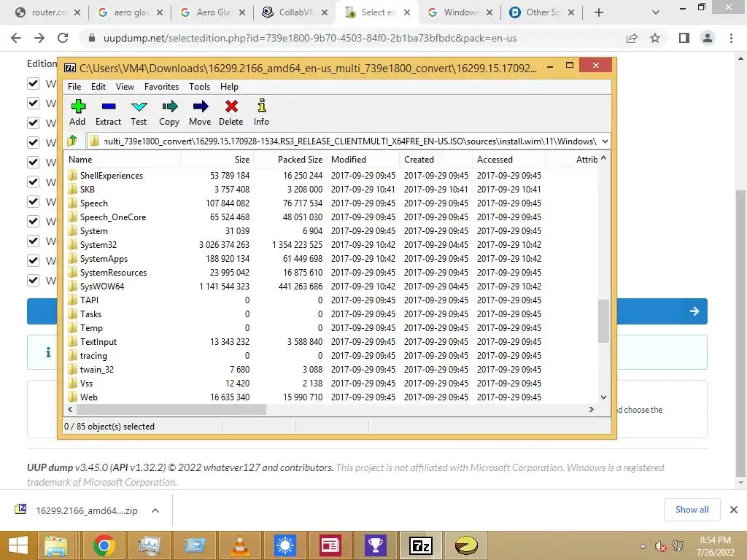747x560 pixels.
Task: Click file list scroll down arrow
Action: coord(603,397)
